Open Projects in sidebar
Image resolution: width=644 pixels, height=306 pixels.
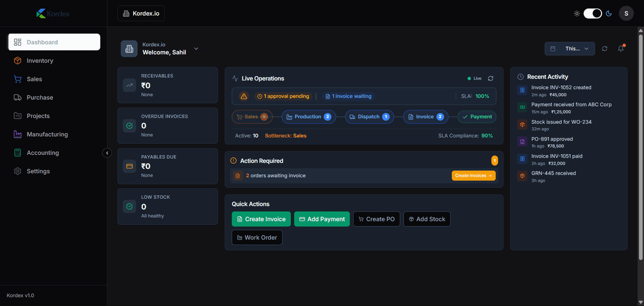click(54, 116)
